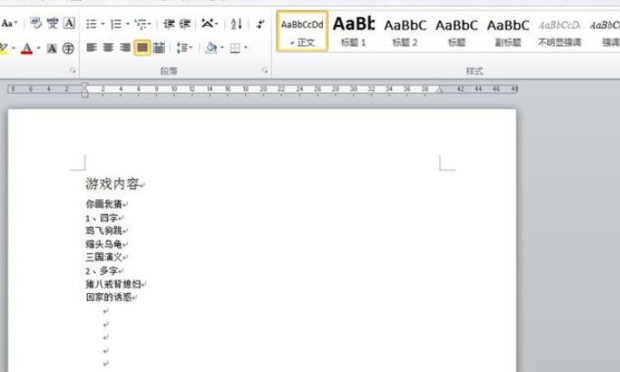Open the Change Case (Aa) menu
The width and height of the screenshot is (620, 372).
[9, 23]
